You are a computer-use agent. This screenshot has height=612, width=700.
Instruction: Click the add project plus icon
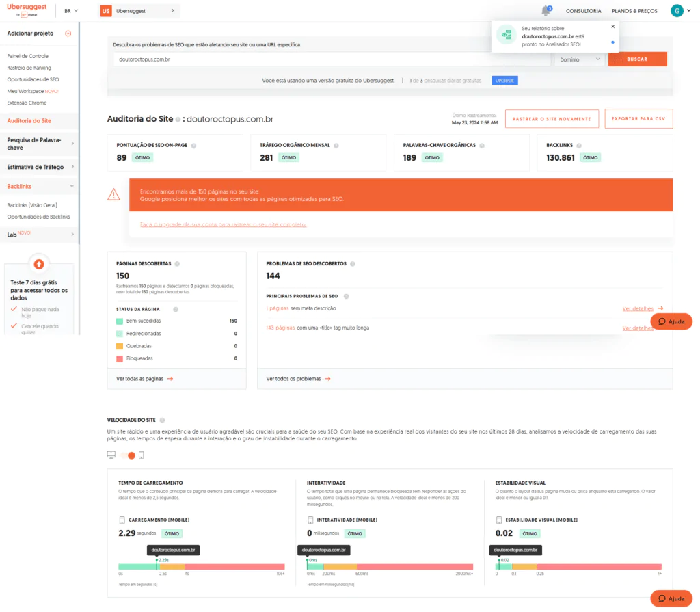[x=68, y=33]
